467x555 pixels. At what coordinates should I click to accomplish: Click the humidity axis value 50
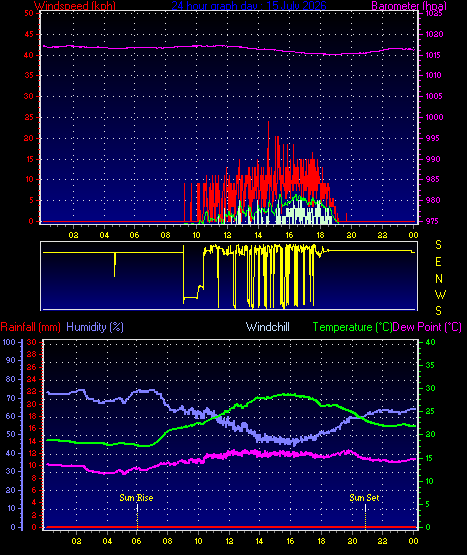click(x=11, y=434)
